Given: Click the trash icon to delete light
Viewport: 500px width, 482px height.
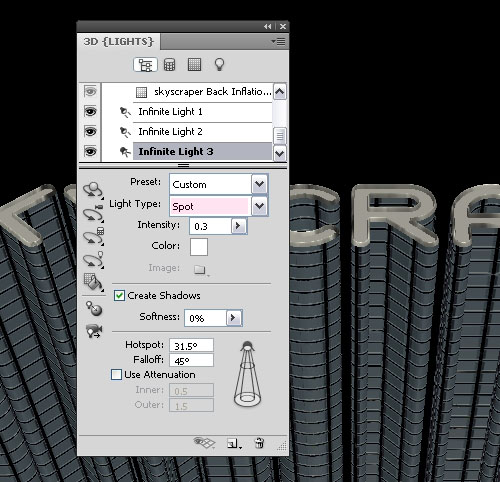Looking at the screenshot, I should click(259, 443).
